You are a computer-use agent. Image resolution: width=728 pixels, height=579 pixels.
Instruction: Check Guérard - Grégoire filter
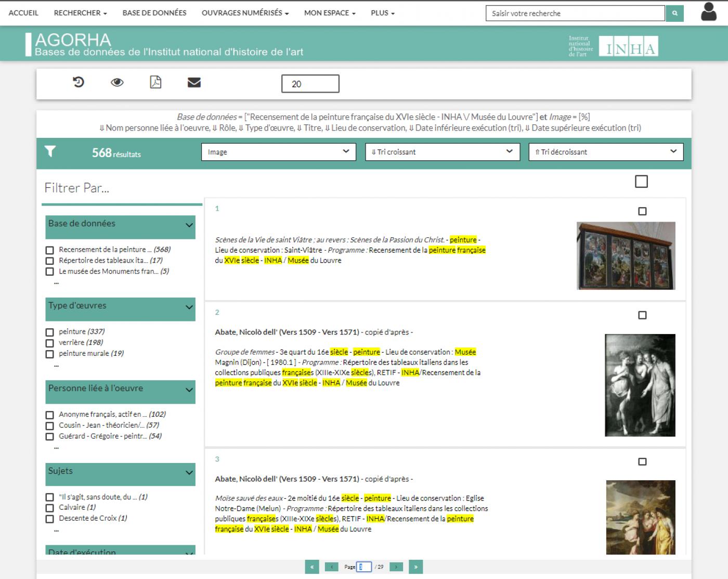50,437
